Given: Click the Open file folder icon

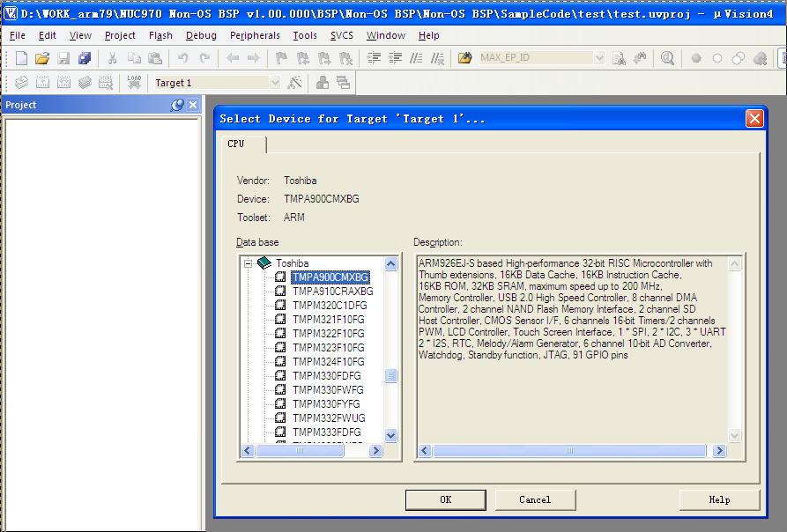Looking at the screenshot, I should point(42,59).
